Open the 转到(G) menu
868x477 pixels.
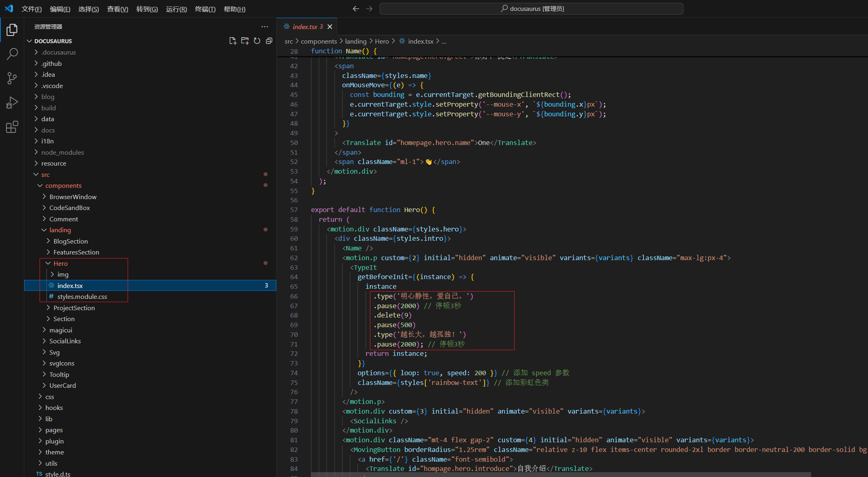point(147,9)
